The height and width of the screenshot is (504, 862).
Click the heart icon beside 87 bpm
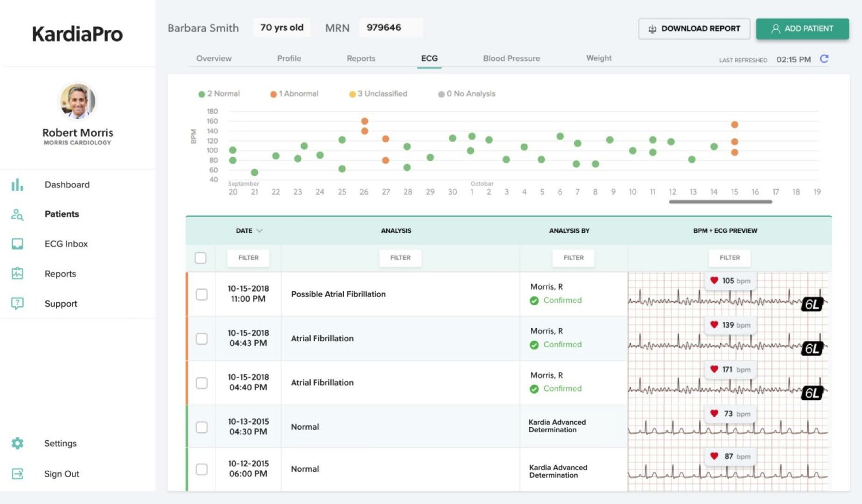(714, 456)
